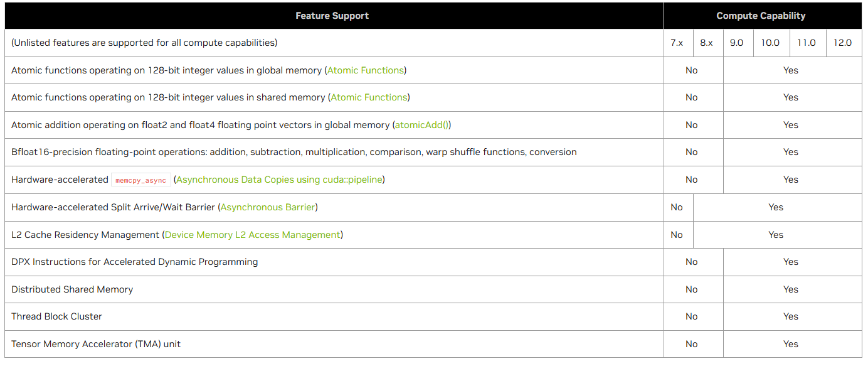Open Device Memory L2 Access Management link

(x=252, y=235)
